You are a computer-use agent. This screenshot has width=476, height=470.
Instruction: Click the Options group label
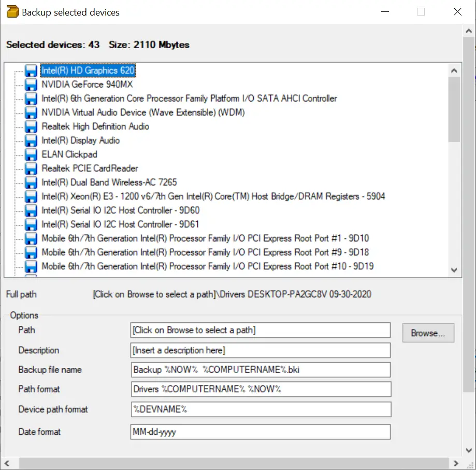pos(24,315)
